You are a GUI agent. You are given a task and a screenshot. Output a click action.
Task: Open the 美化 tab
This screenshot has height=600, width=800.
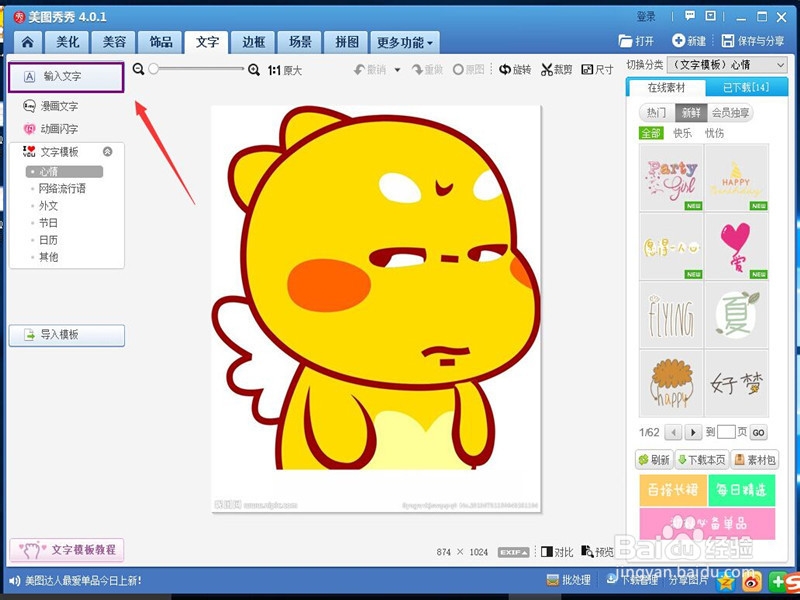click(x=67, y=42)
